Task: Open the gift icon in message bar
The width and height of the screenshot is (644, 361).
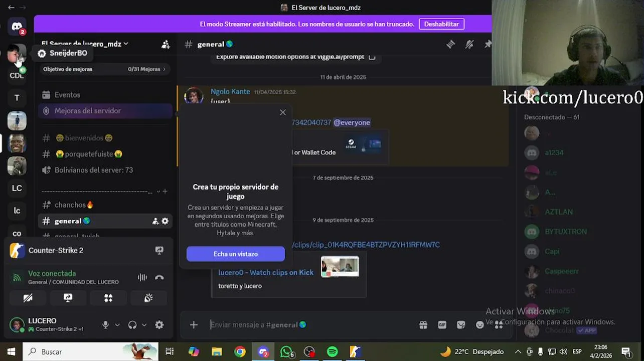Action: point(423,325)
